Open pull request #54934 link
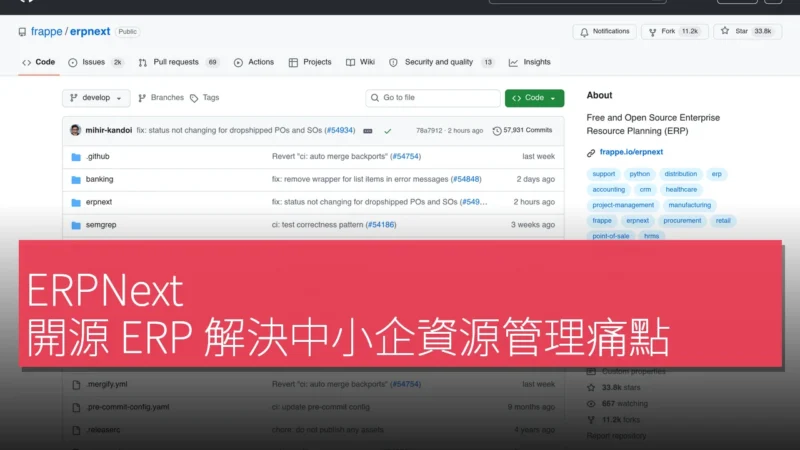 click(x=340, y=131)
